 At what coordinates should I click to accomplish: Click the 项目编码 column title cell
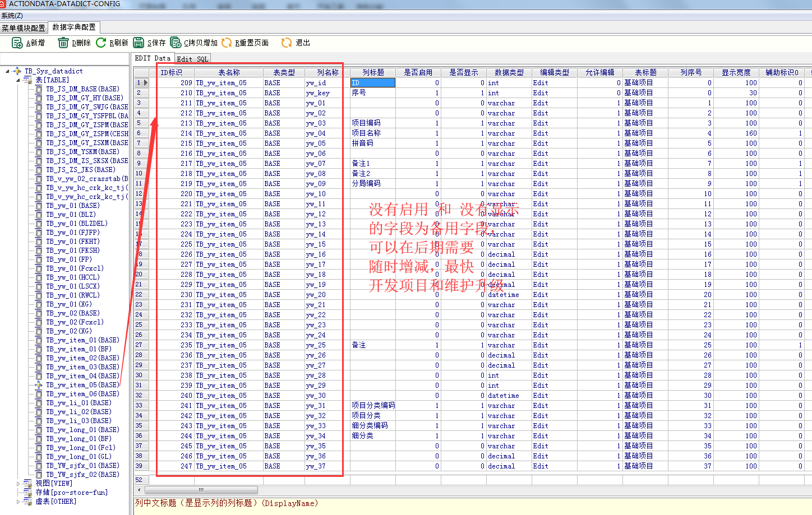pyautogui.click(x=373, y=123)
